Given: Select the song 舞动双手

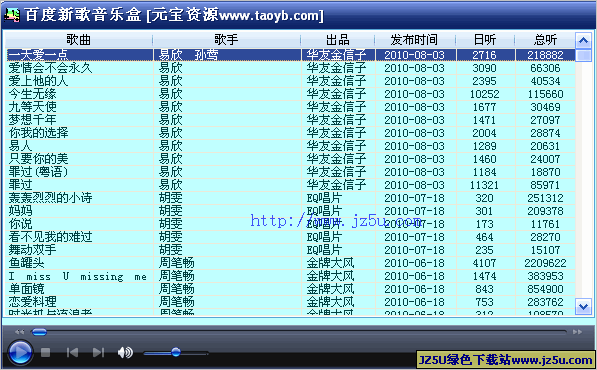Looking at the screenshot, I should click(x=32, y=250).
